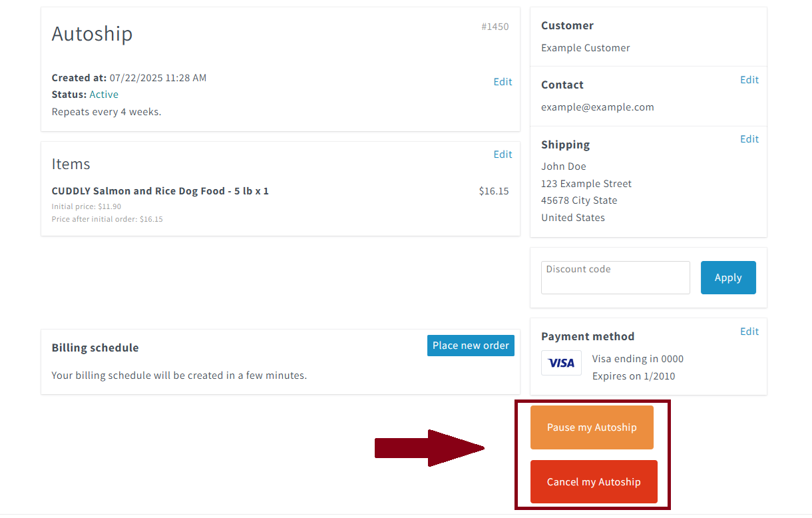Click '123 Example Street' address line
The width and height of the screenshot is (812, 518).
click(586, 184)
